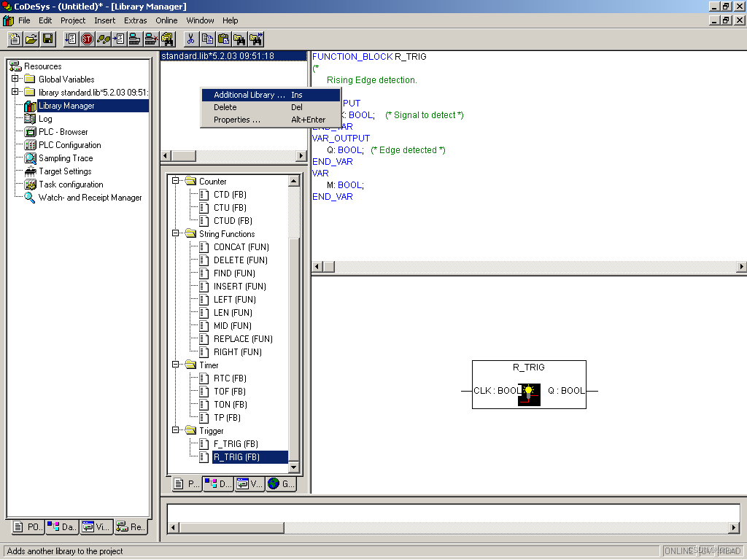
Task: Click the Copy toolbar icon
Action: click(x=206, y=39)
